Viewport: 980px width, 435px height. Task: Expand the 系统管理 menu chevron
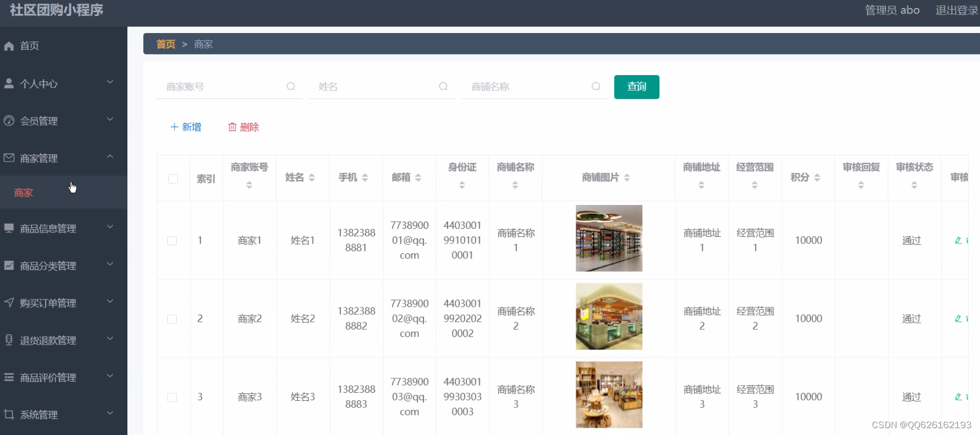(110, 413)
